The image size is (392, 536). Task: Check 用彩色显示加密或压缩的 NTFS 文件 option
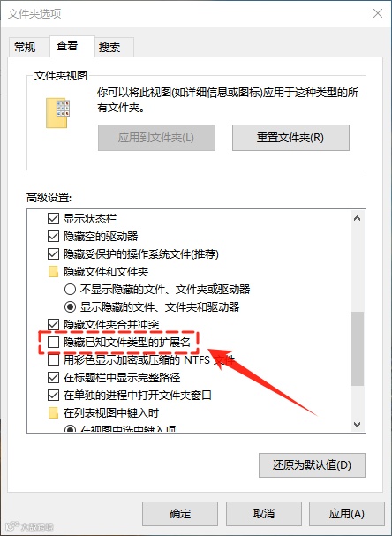click(x=53, y=359)
